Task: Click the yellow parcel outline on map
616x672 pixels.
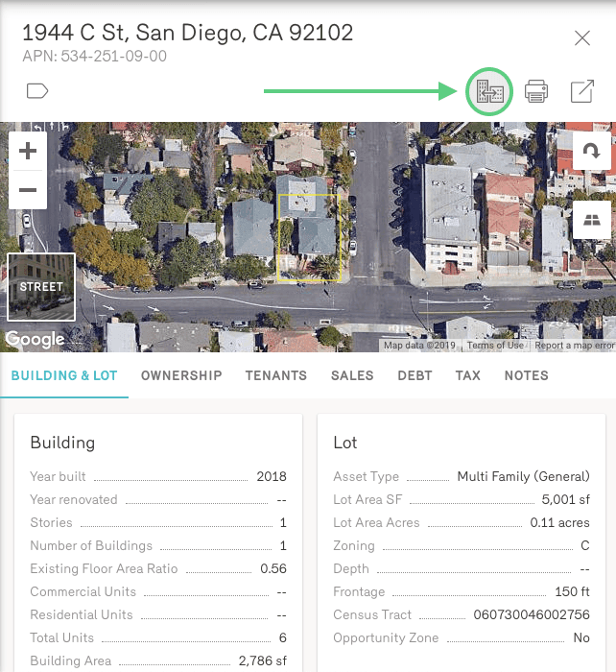Action: click(308, 237)
